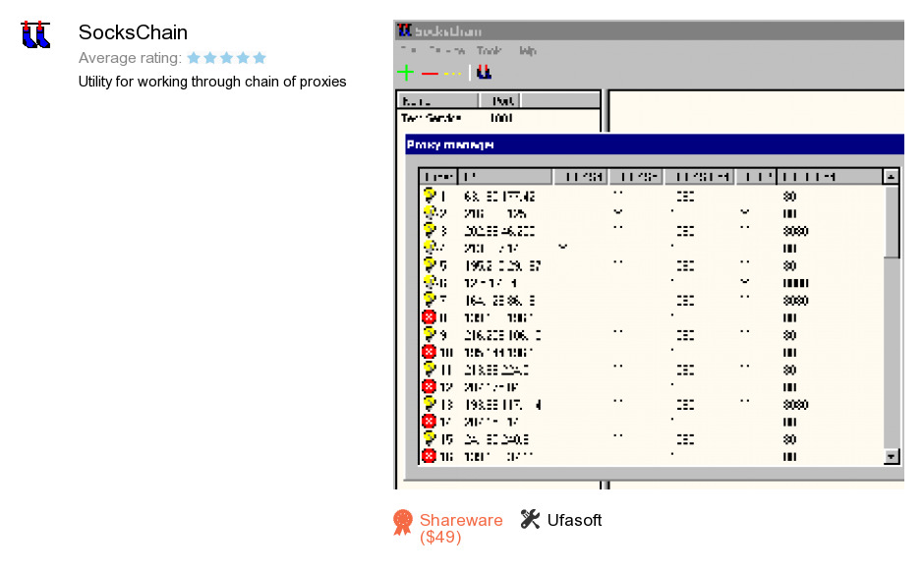Click the dim lightbulb icon of proxy row 6
This screenshot has height=572, width=924.
click(429, 282)
